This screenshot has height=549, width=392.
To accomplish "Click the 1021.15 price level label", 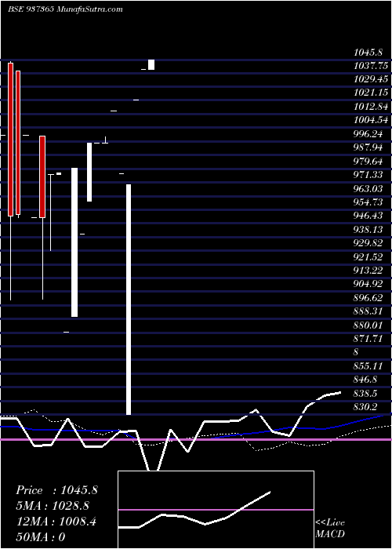I will pyautogui.click(x=371, y=93).
